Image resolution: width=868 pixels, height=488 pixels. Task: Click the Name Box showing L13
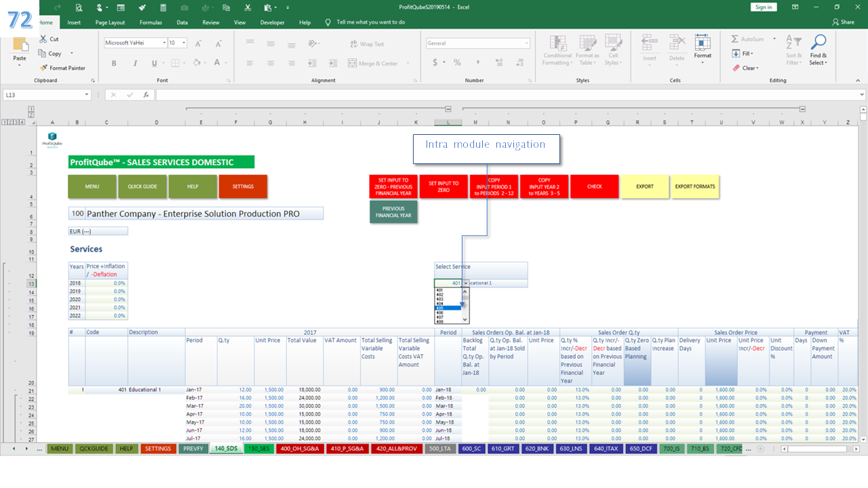[x=47, y=95]
